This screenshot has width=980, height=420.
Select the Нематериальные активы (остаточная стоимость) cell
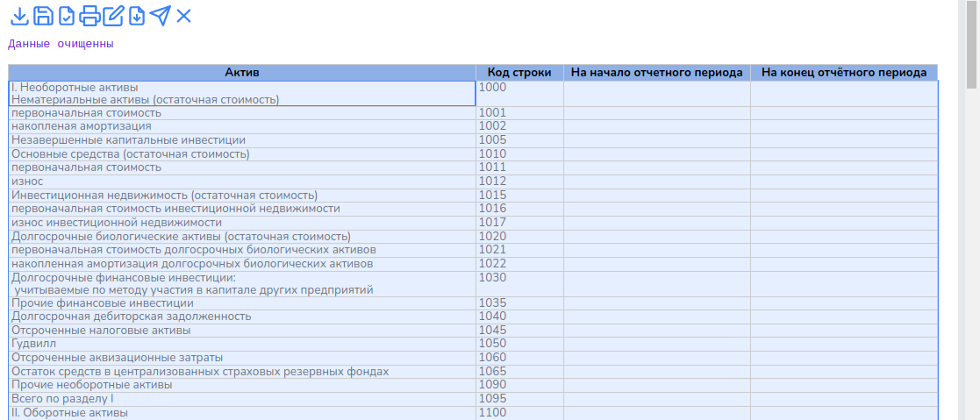(242, 93)
